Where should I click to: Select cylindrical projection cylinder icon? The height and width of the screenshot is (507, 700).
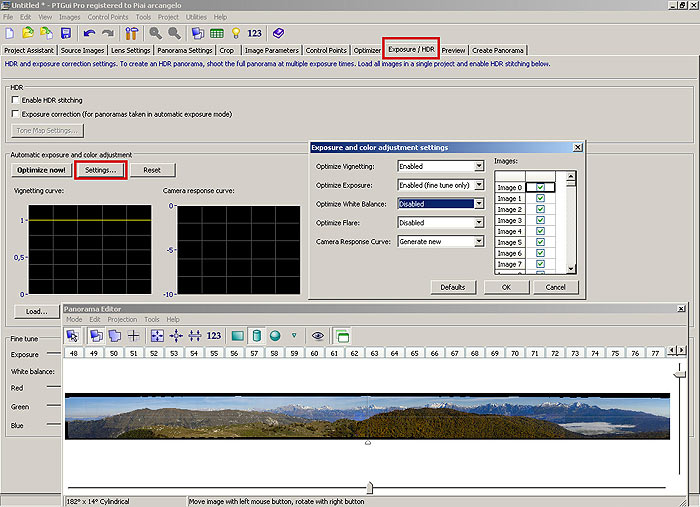(x=256, y=336)
